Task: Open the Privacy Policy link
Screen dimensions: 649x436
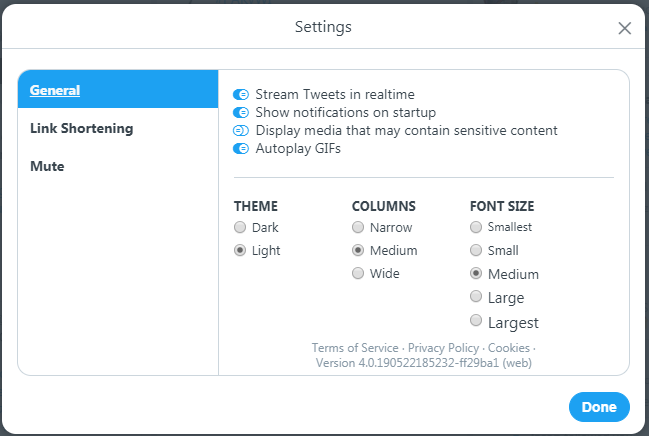Action: pyautogui.click(x=443, y=348)
